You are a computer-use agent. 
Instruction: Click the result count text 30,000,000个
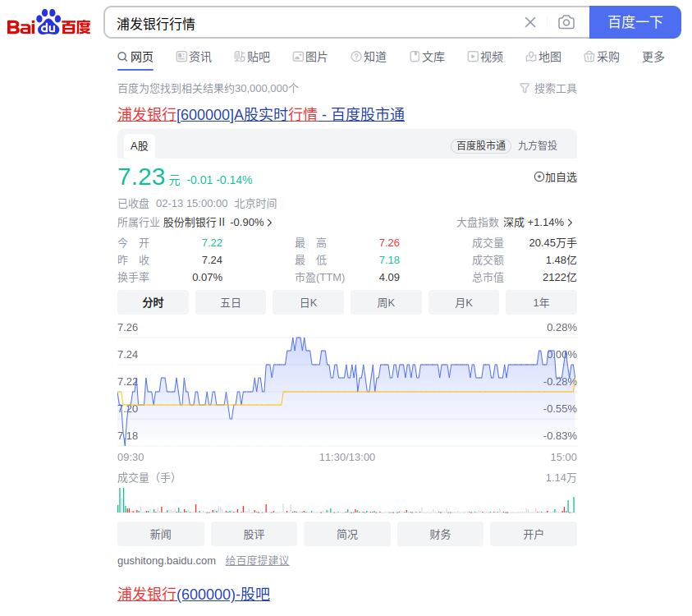[267, 89]
